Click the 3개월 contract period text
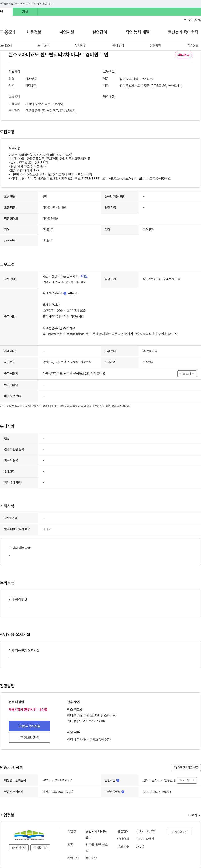The height and width of the screenshot is (868, 201). 84,276
